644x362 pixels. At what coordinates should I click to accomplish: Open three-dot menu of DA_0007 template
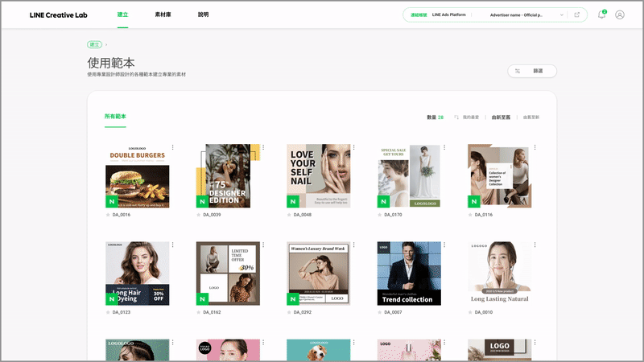tap(444, 245)
